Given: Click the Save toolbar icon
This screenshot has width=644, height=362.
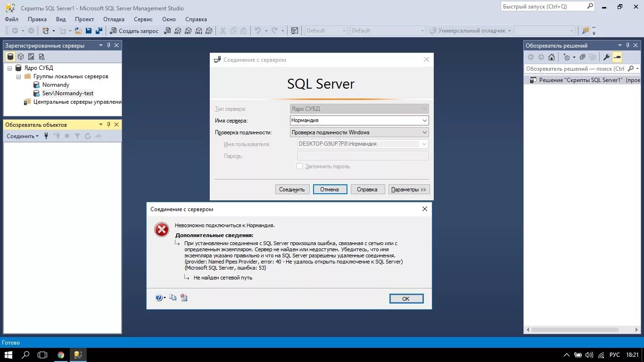Looking at the screenshot, I should tap(89, 31).
